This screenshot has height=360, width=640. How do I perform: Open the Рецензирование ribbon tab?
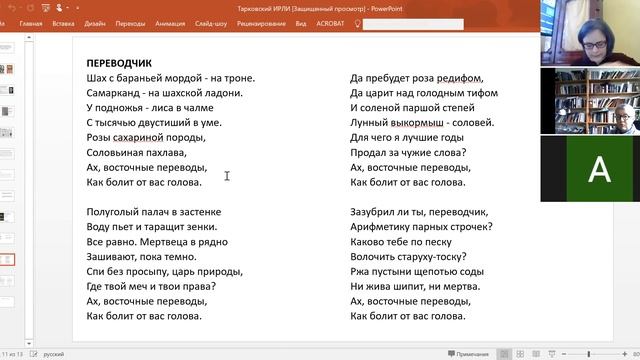click(x=261, y=24)
